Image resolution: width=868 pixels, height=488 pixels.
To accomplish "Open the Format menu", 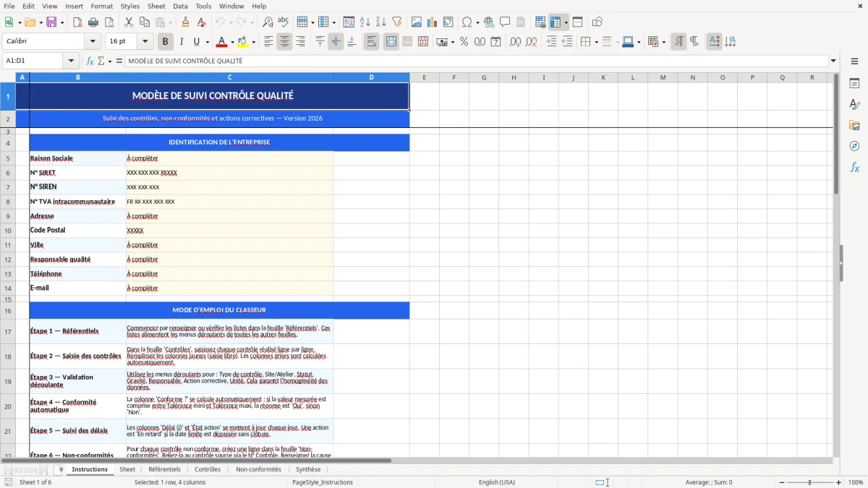I will 101,6.
